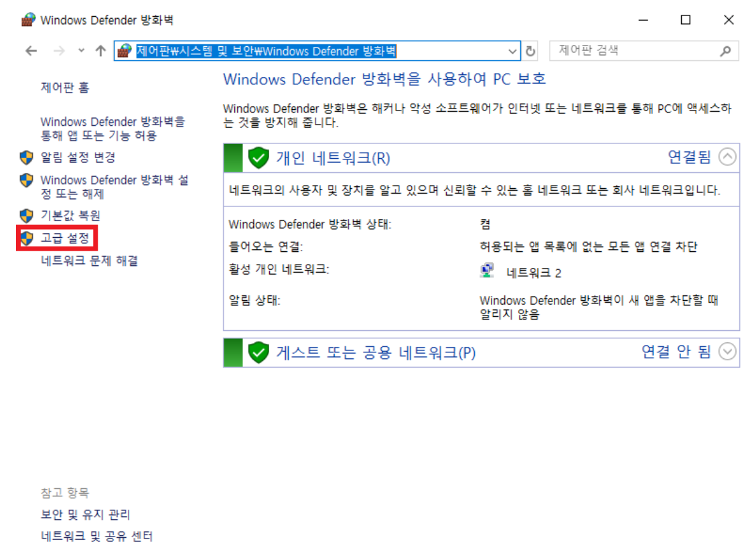Go up one level with the up arrow
The image size is (746, 560).
tap(100, 50)
